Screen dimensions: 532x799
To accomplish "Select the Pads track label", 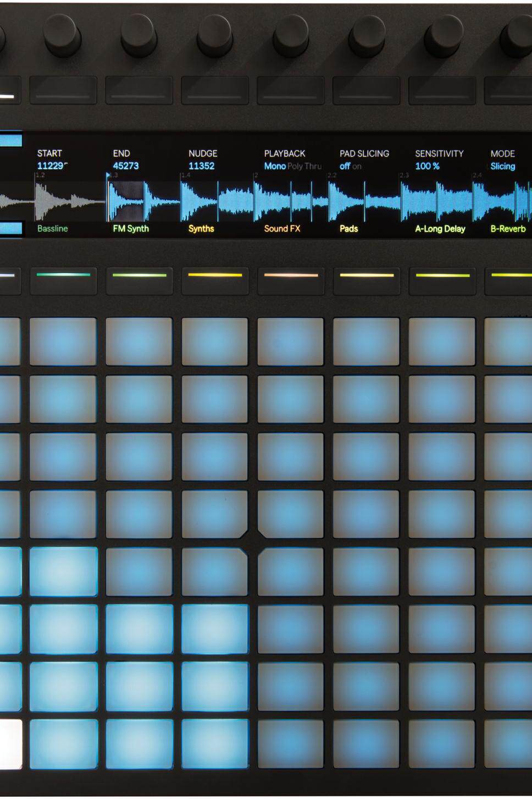I will coord(348,228).
